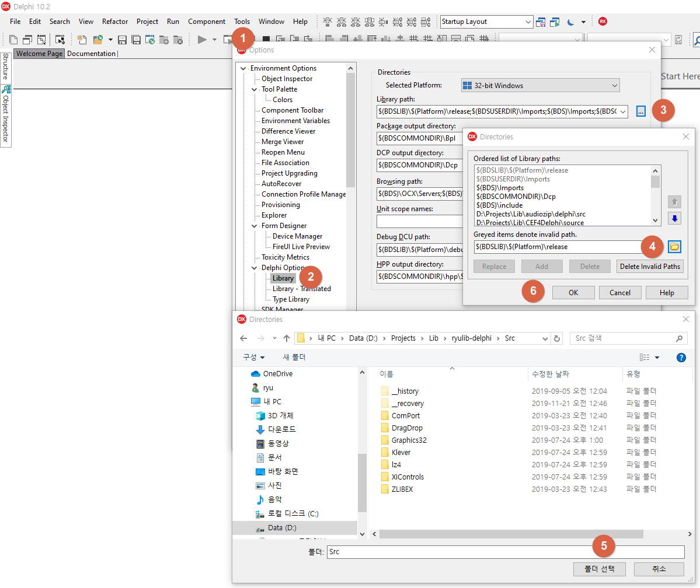
Task: Click Help in the Directories dialog
Action: point(667,293)
